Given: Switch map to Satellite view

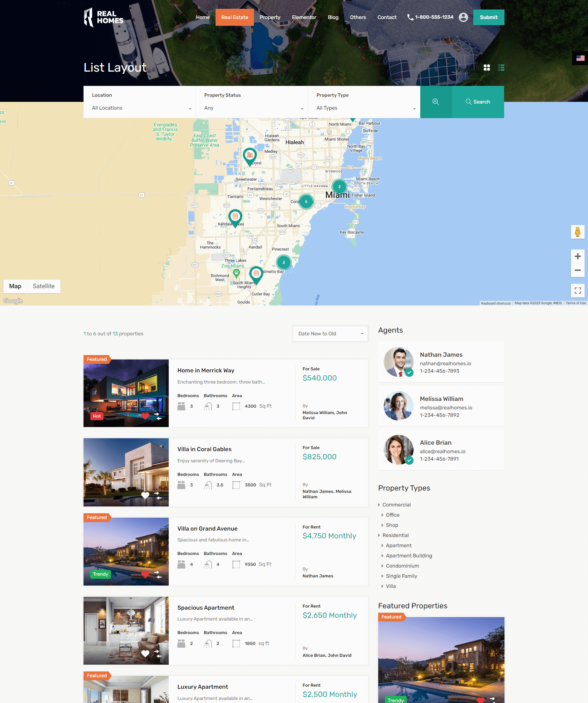Looking at the screenshot, I should [44, 286].
